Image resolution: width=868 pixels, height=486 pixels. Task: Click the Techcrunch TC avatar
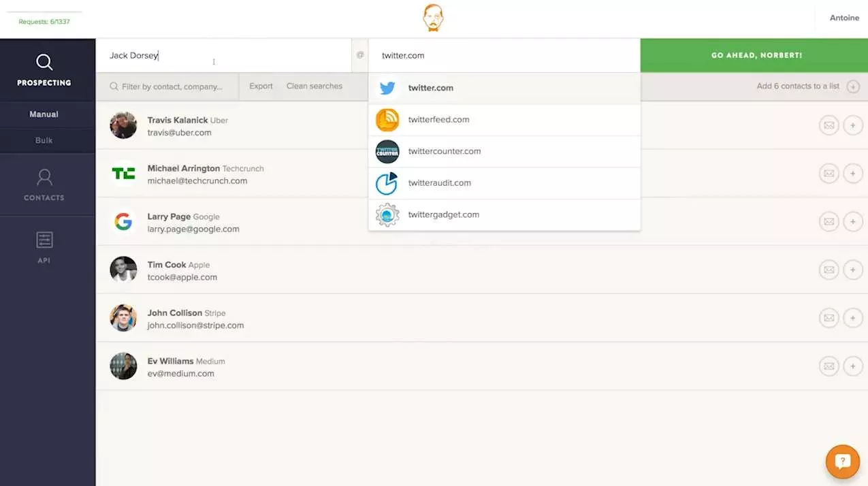tap(123, 174)
